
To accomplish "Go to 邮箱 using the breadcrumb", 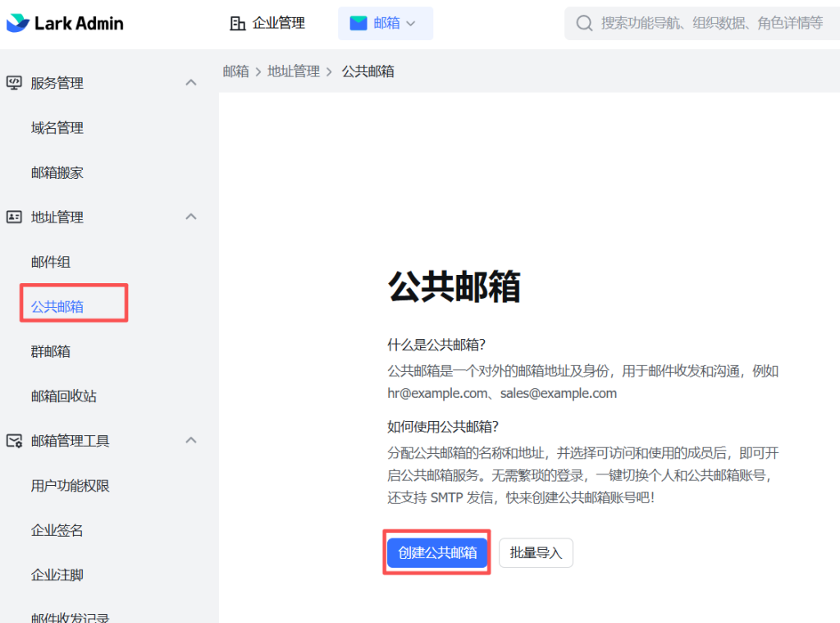I will 235,71.
